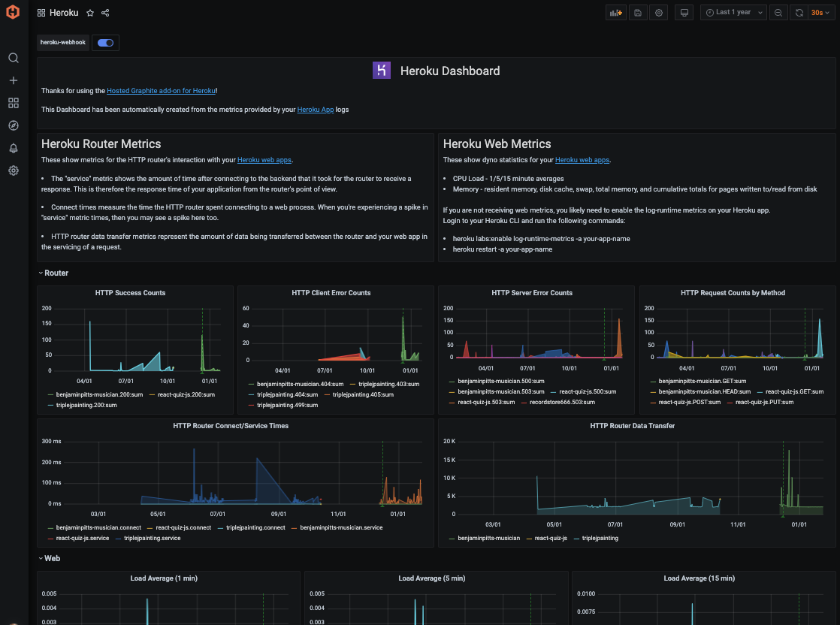Open the Create menu with the plus icon
This screenshot has width=840, height=625.
coord(13,80)
